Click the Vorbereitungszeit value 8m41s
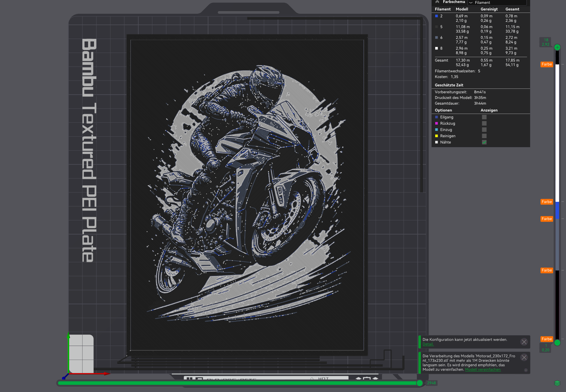Viewport: 566px width, 392px height. coord(480,92)
